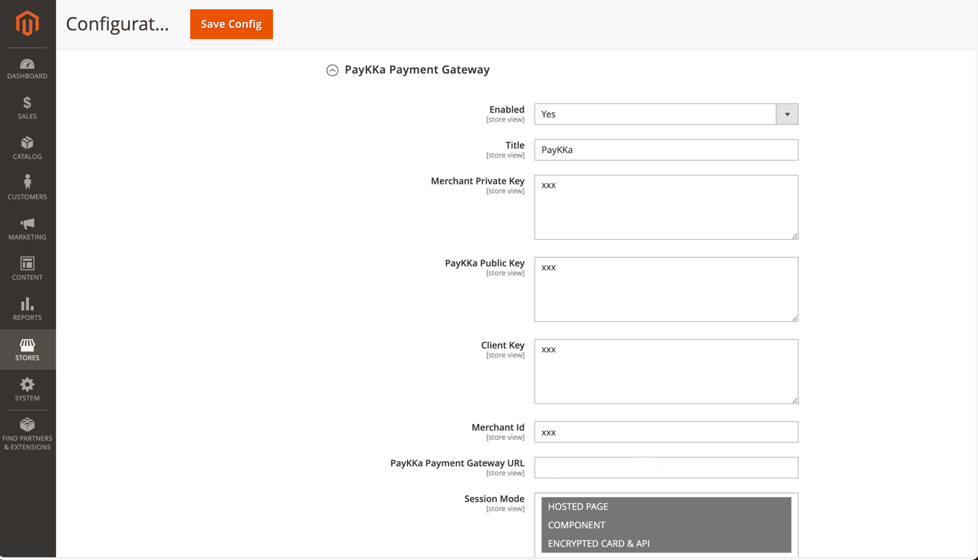Click the Client Key textarea

pyautogui.click(x=666, y=372)
